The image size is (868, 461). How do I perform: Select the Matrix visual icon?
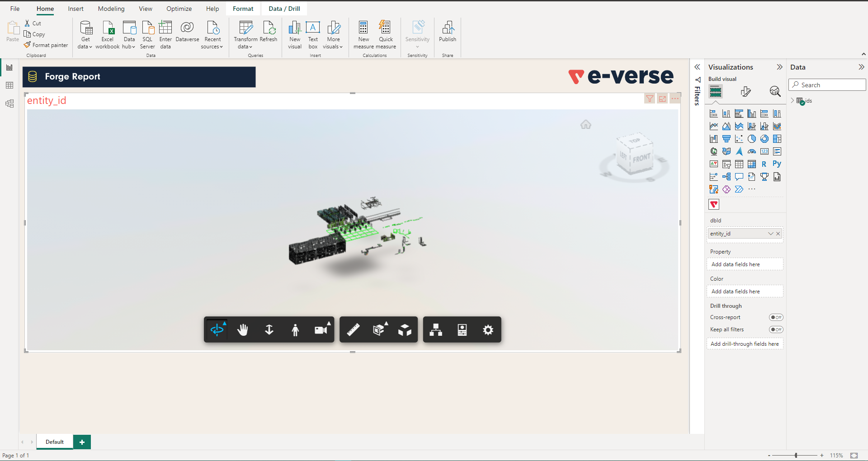(752, 164)
